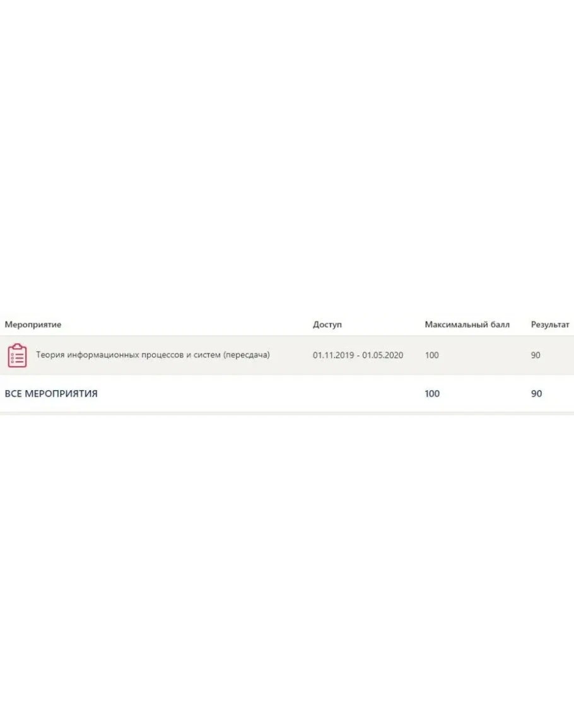Click the ВСЕ МЕРОПРИЯТИЯ summary label
The height and width of the screenshot is (728, 574).
coord(51,394)
